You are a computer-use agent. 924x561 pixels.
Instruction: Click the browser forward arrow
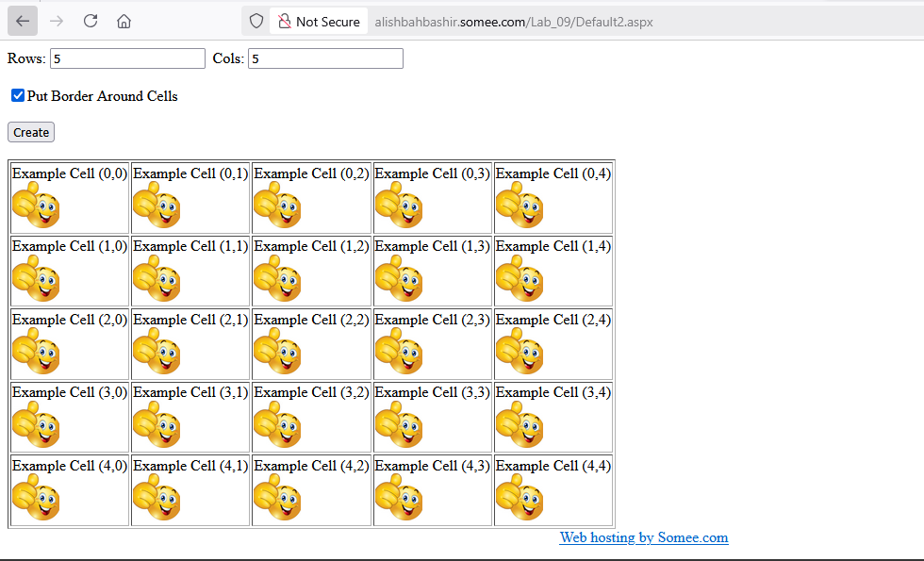point(57,21)
